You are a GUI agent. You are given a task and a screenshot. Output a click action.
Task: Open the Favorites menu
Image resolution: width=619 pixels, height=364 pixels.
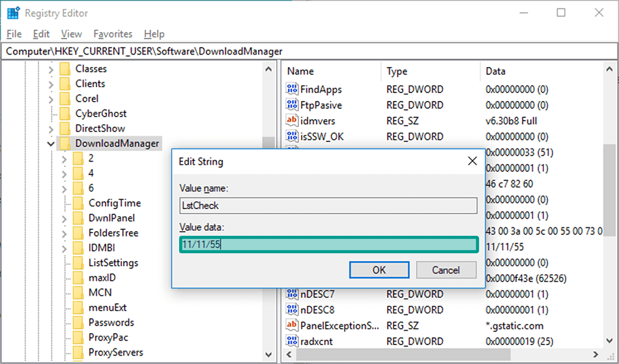[113, 35]
